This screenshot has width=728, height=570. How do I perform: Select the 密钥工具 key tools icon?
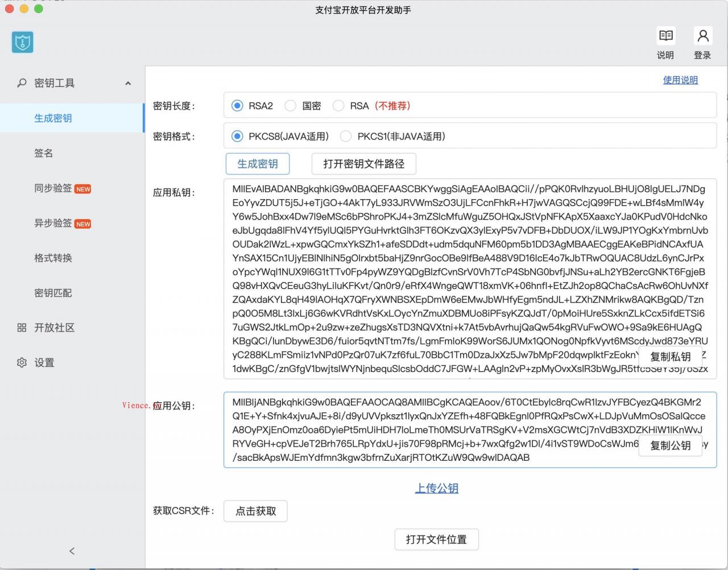pos(22,83)
